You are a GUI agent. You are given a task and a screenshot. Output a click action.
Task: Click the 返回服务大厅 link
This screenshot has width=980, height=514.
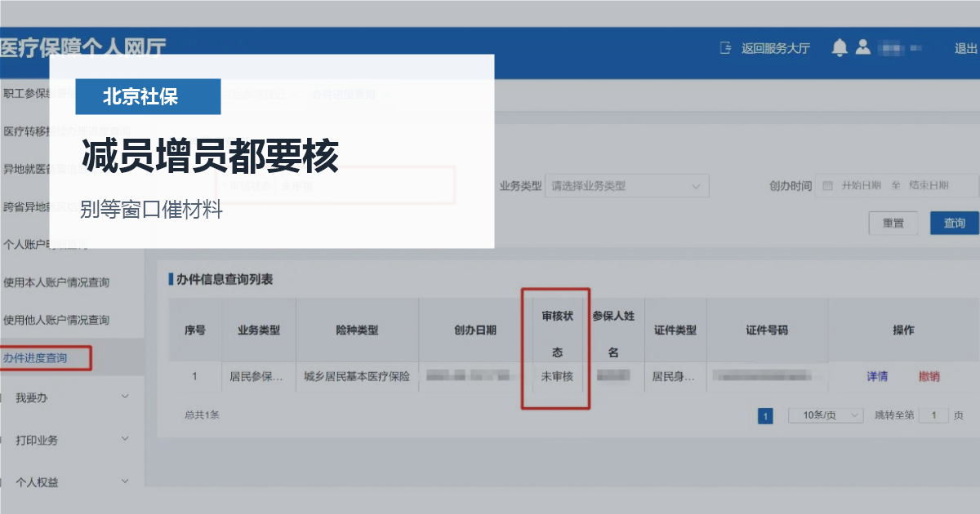(775, 48)
